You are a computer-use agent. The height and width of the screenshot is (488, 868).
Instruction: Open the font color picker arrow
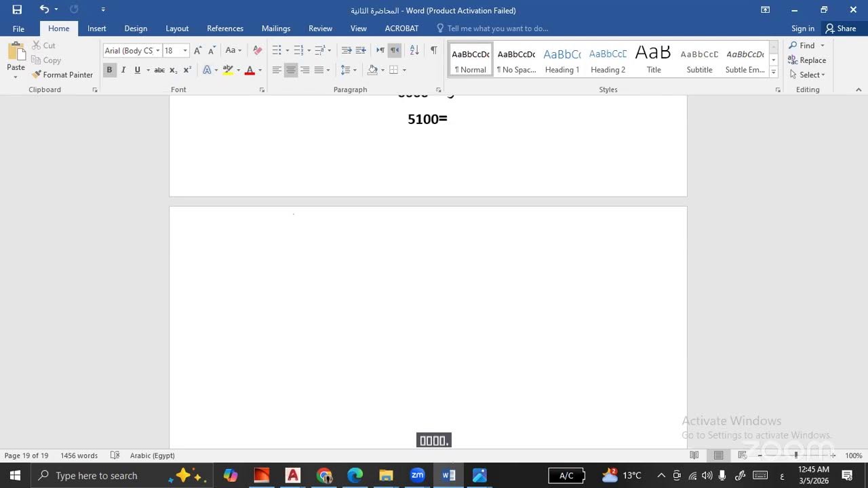(260, 70)
